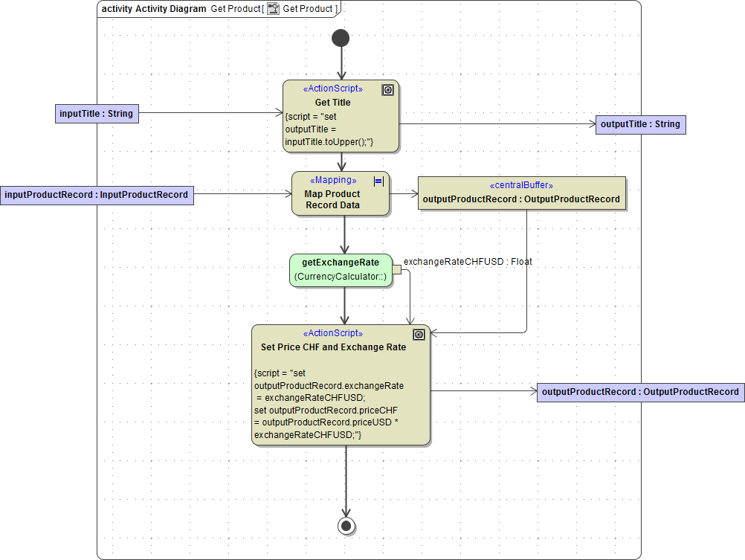Select the getExchangeRate call behavior action
This screenshot has height=560, width=745.
341,269
